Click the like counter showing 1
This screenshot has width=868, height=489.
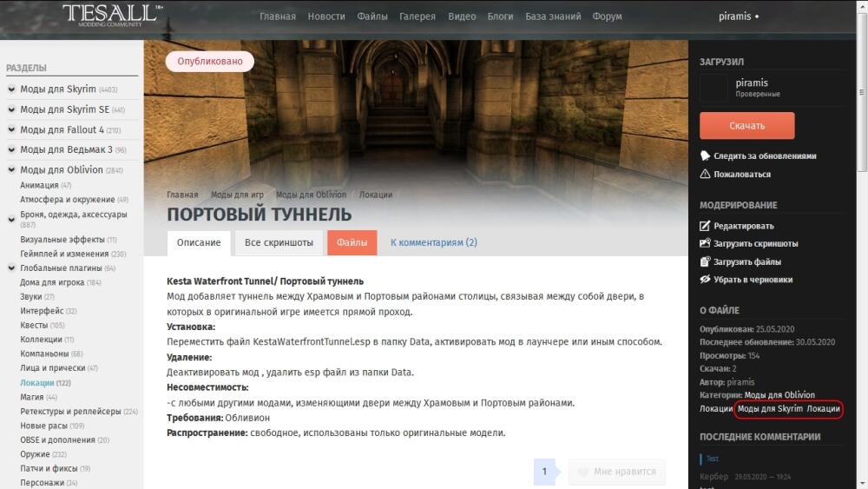point(544,472)
